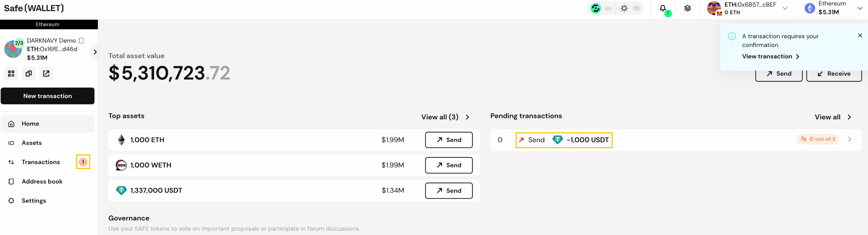The width and height of the screenshot is (868, 235).
Task: Copy the Safe address
Action: (x=29, y=73)
